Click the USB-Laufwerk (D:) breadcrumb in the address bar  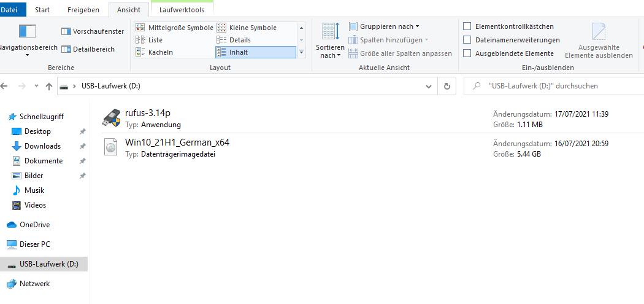[x=111, y=86]
